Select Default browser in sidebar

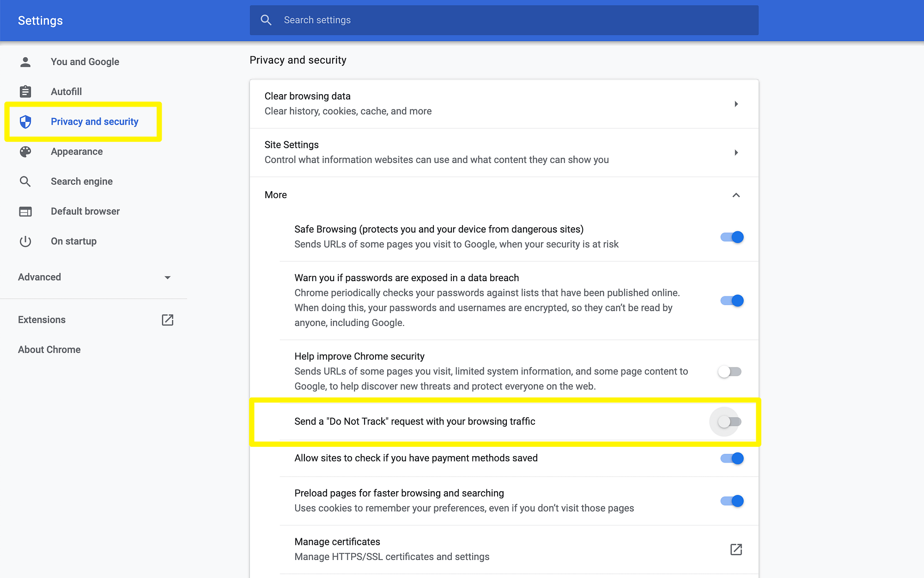point(85,211)
